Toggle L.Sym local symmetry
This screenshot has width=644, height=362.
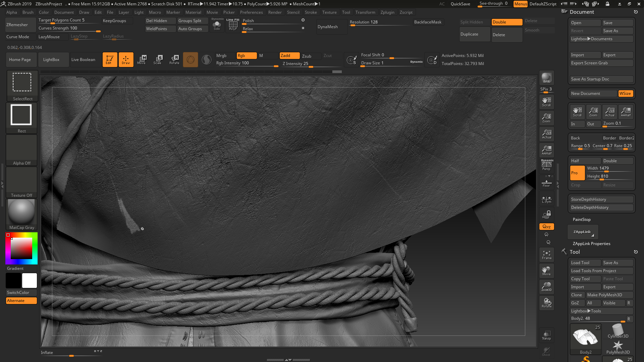546,200
